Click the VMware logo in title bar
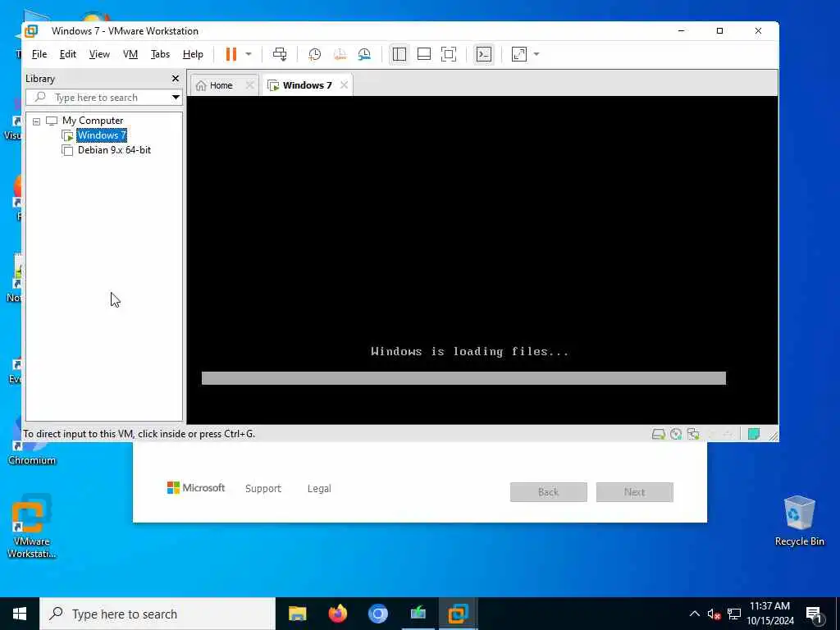Screen dimensions: 840x630 click(32, 31)
